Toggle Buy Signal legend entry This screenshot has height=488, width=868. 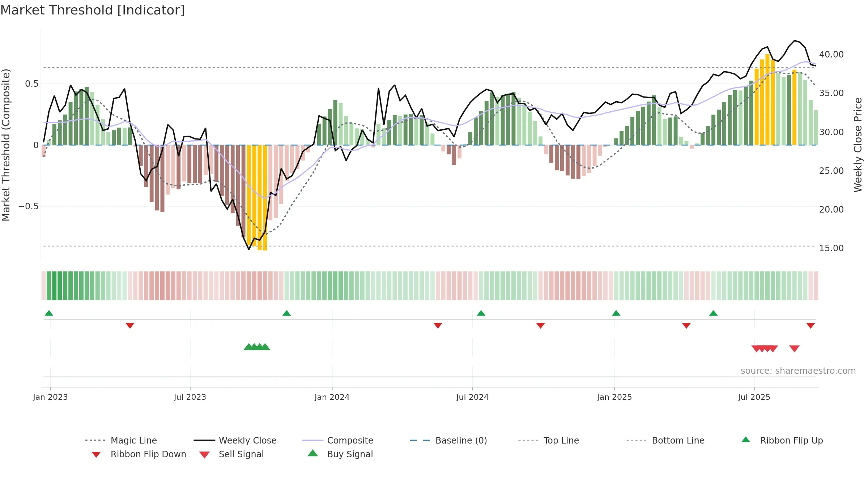[x=340, y=454]
